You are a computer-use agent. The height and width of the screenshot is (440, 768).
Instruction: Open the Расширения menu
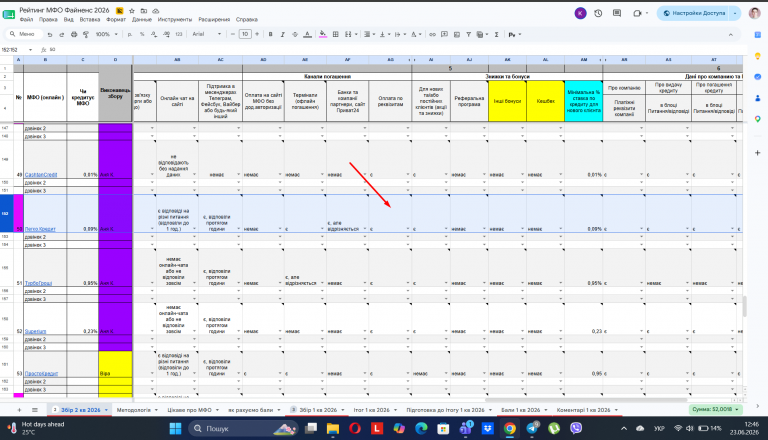(214, 20)
